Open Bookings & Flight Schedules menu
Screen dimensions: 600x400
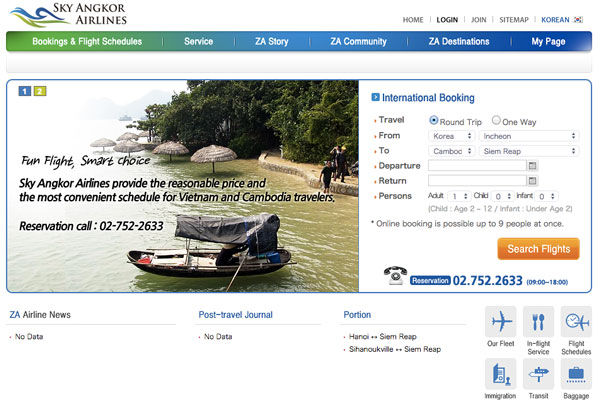(x=87, y=41)
